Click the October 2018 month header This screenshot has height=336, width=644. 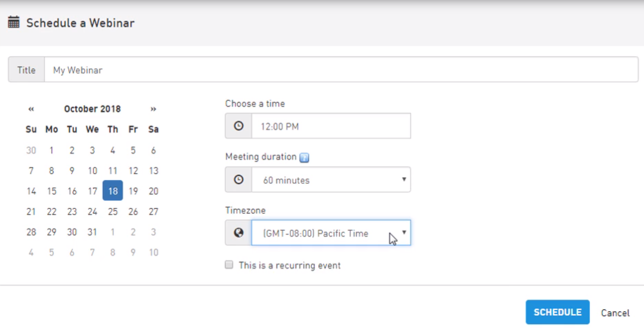coord(92,109)
